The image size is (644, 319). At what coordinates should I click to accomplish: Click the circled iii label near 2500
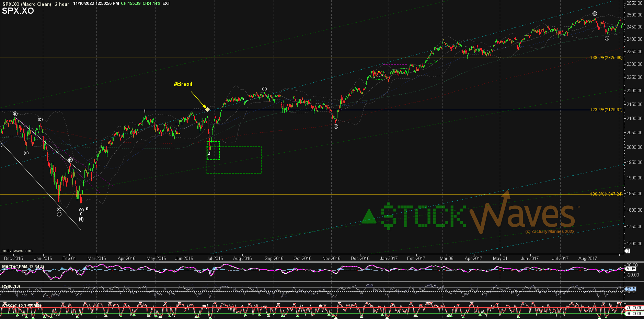pos(595,14)
